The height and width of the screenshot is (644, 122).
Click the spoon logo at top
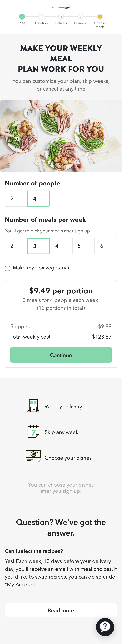(x=61, y=7)
